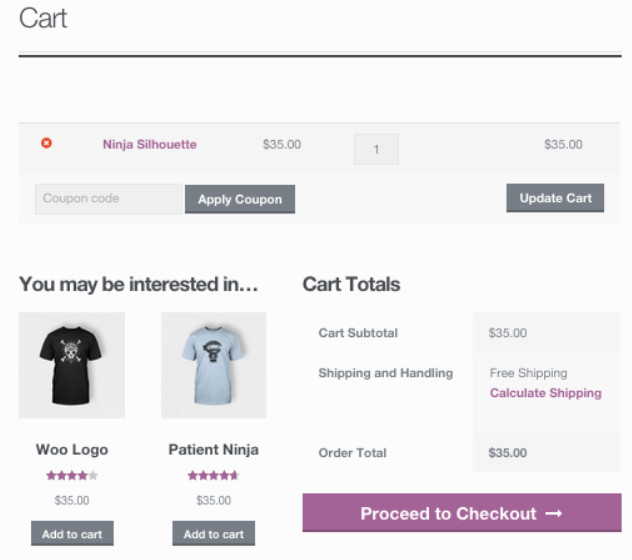Open the Patient Ninja product title
Image resolution: width=632 pixels, height=560 pixels.
click(x=214, y=450)
